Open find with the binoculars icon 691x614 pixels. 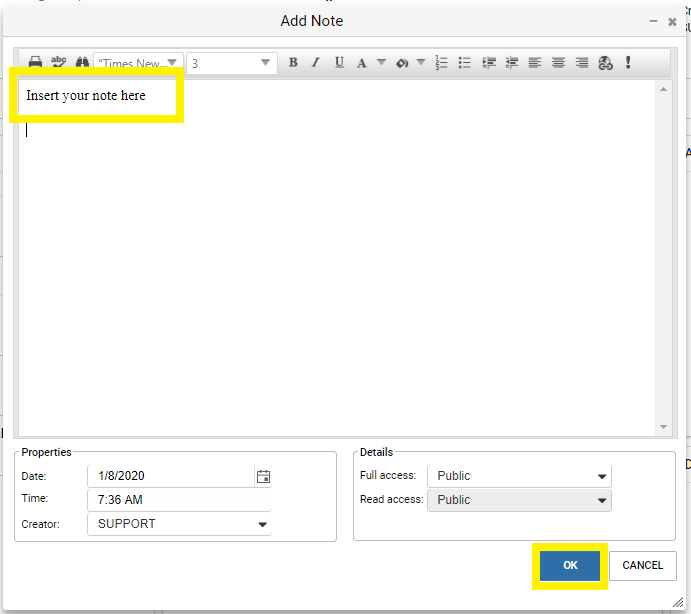[81, 63]
